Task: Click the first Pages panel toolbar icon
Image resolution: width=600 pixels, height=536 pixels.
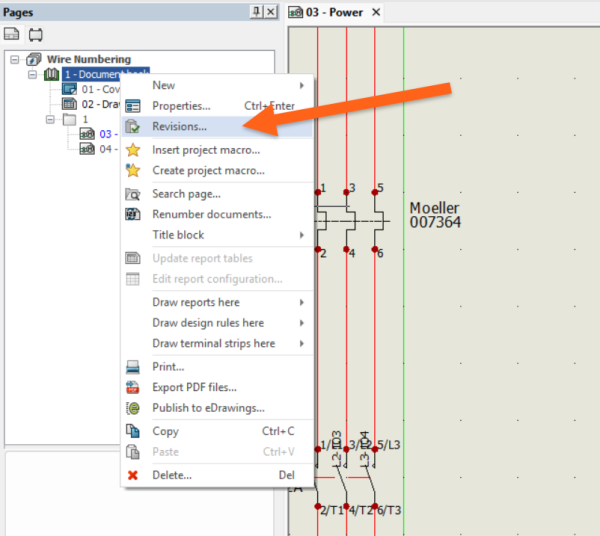Action: pos(11,34)
